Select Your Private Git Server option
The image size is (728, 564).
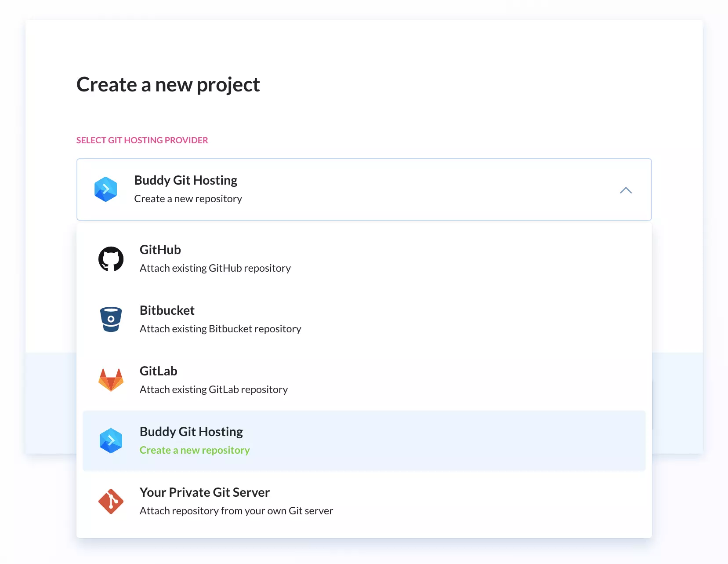click(364, 501)
